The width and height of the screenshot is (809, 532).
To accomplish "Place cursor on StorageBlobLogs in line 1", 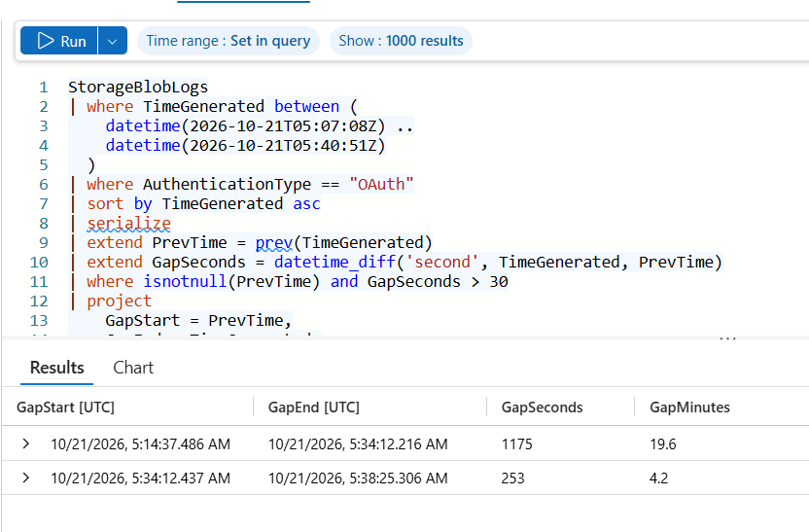I will (x=138, y=87).
